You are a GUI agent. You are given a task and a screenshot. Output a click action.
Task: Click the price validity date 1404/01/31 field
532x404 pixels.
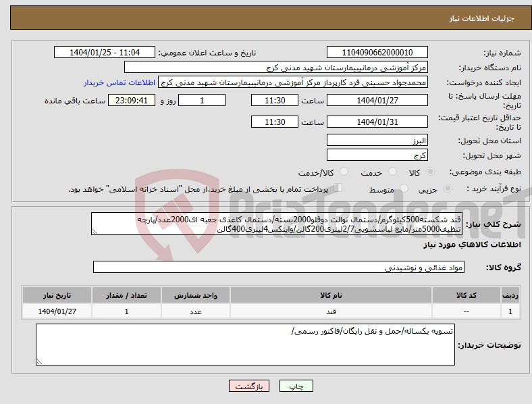[377, 122]
